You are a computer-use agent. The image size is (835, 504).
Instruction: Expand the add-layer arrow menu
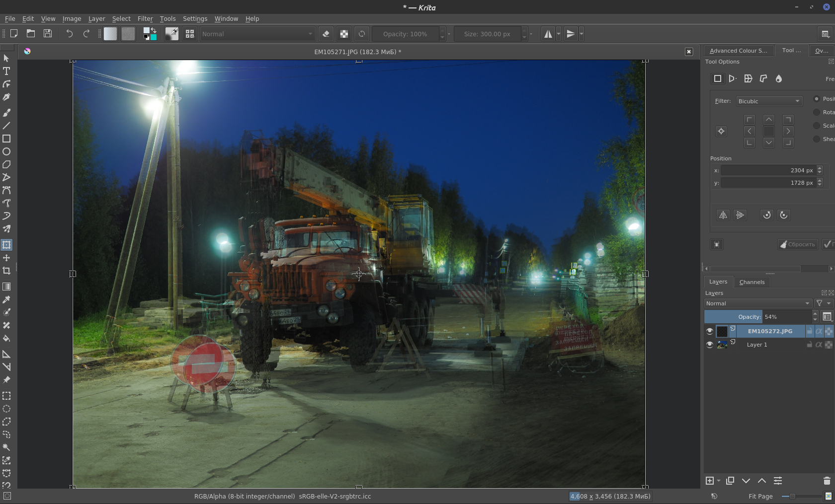coord(719,481)
